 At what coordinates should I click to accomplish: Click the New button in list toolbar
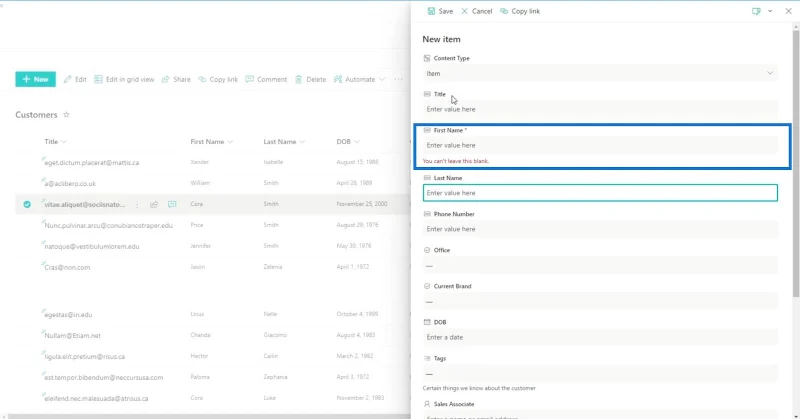coord(35,79)
